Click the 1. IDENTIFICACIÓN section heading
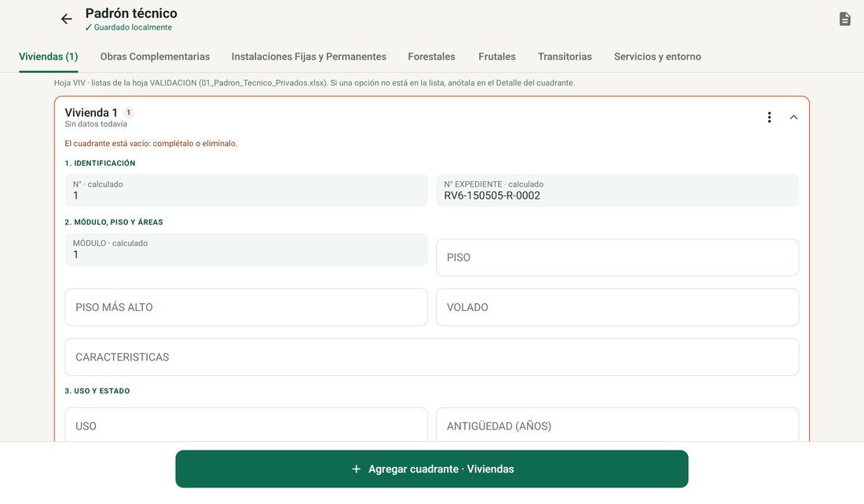 [100, 163]
